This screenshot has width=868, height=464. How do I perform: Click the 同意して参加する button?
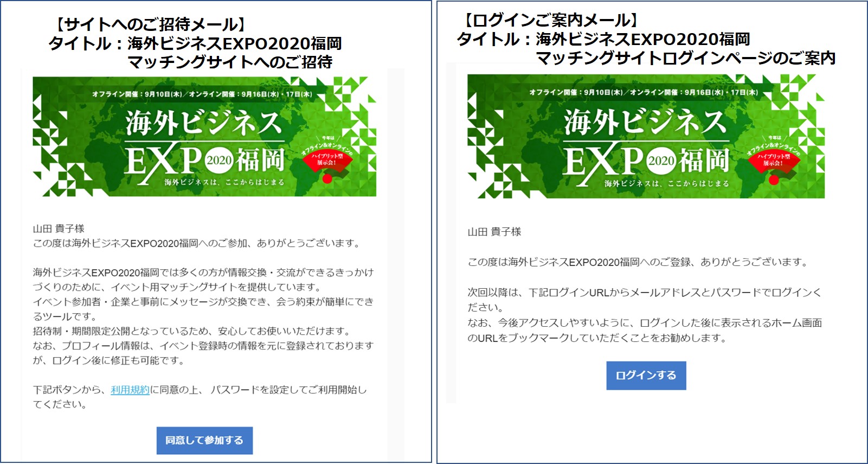204,440
